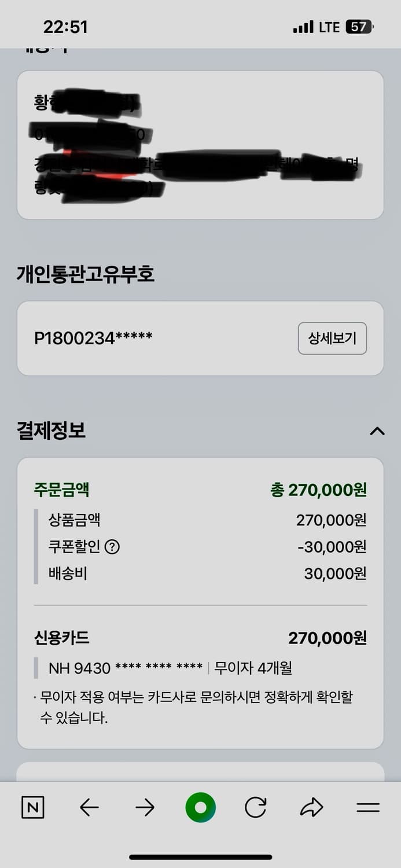
Task: Tap the green circle search button
Action: tap(200, 807)
